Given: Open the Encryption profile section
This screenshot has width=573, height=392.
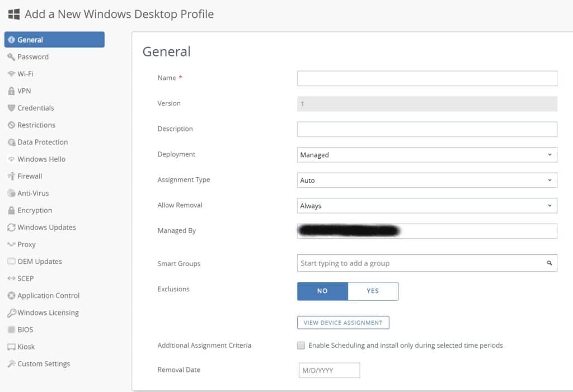Looking at the screenshot, I should 34,210.
